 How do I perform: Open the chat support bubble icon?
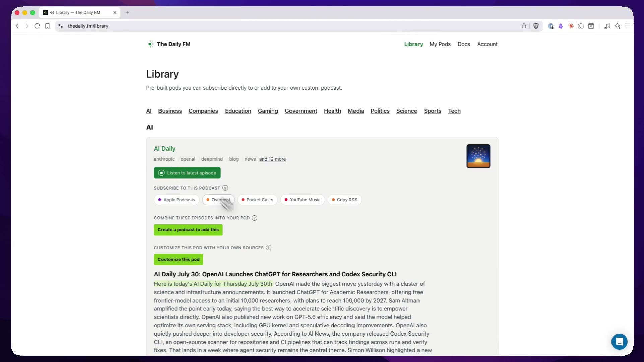tap(619, 342)
